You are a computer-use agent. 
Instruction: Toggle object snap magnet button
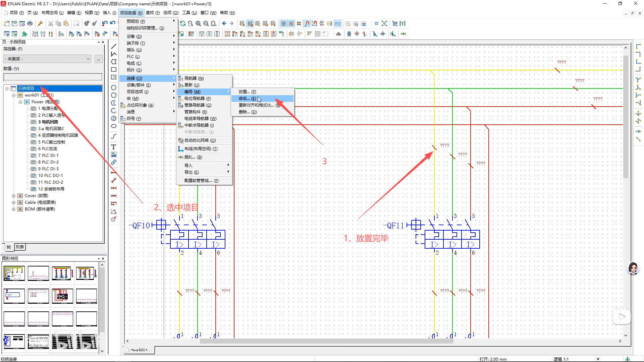307,23
